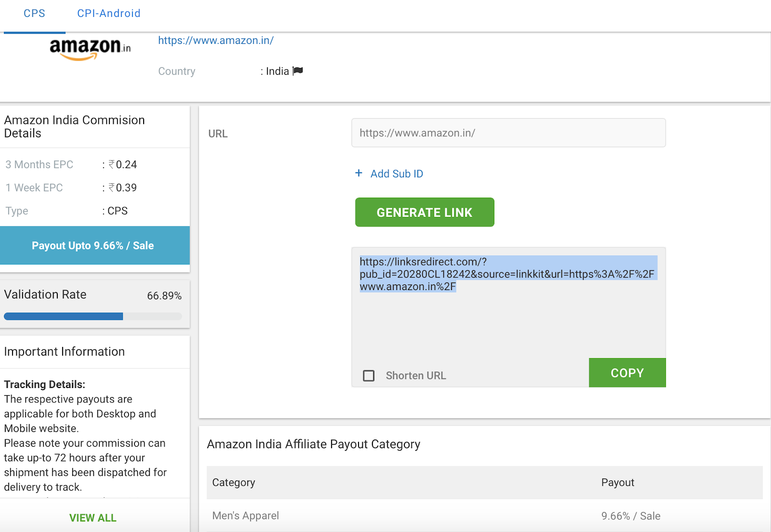Image resolution: width=771 pixels, height=532 pixels.
Task: Click the India flag icon
Action: [x=298, y=71]
